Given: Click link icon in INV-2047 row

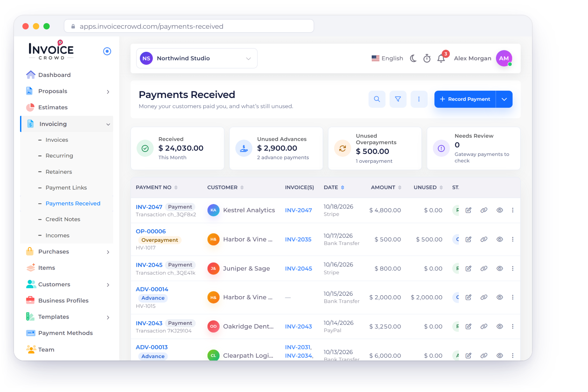Looking at the screenshot, I should (x=484, y=210).
